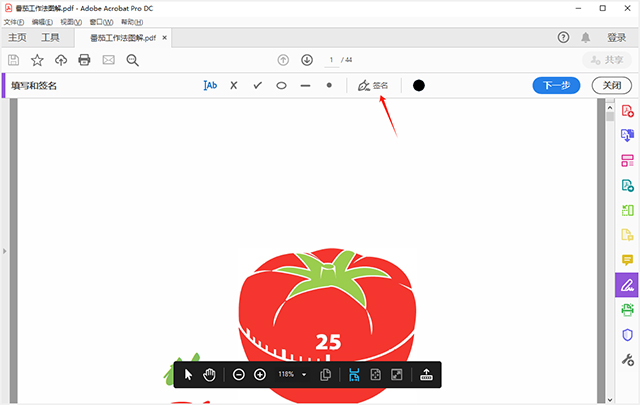
Task: Open Fill & Sign purple sidebar tool
Action: click(627, 285)
